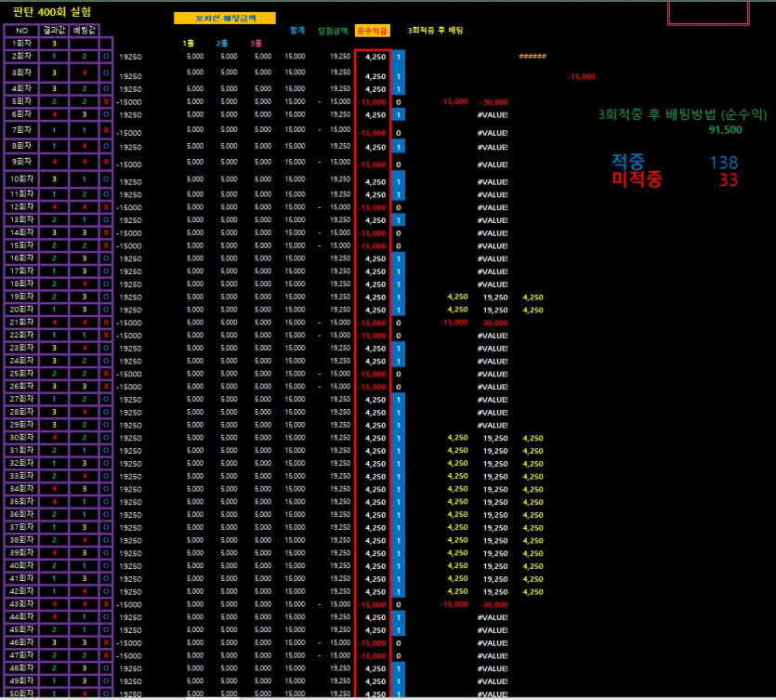The image size is (776, 700).
Task: Select the 15회차 row label
Action: (21, 245)
